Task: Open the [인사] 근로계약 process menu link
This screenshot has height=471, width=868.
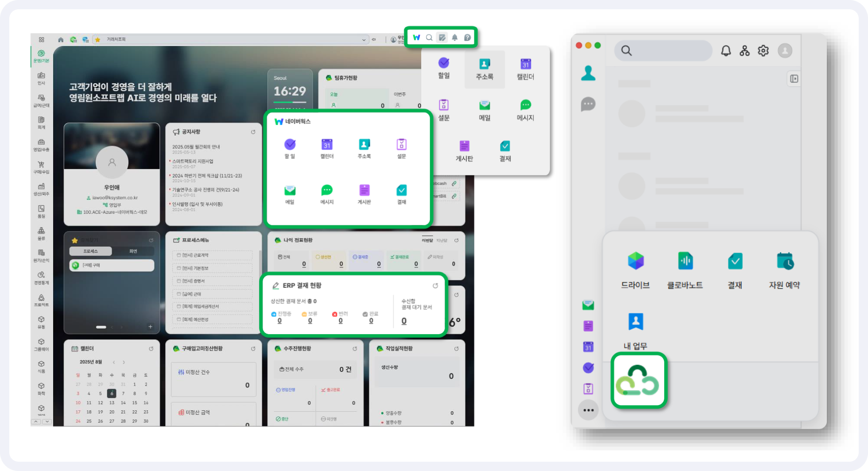Action: (x=195, y=255)
